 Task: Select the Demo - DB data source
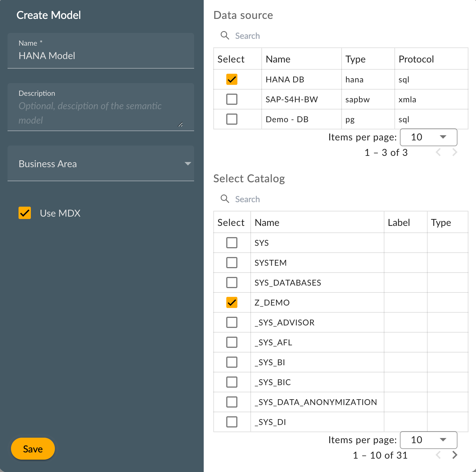click(232, 119)
